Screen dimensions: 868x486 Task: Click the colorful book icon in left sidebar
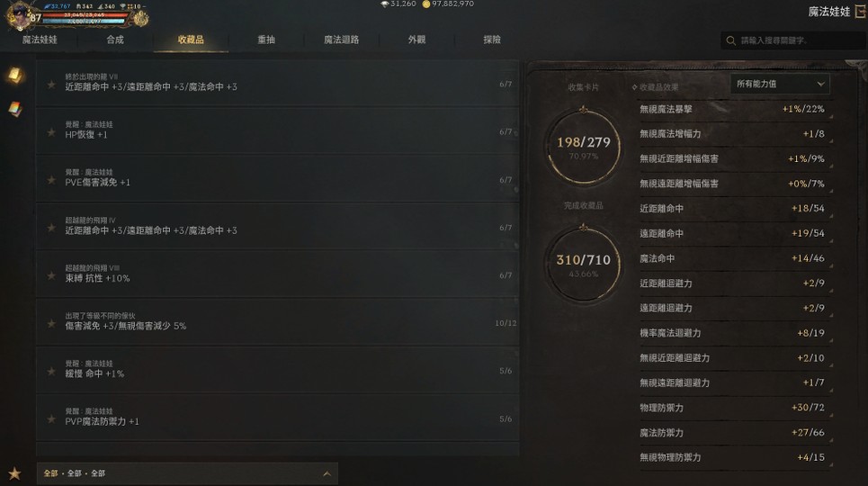pyautogui.click(x=15, y=109)
